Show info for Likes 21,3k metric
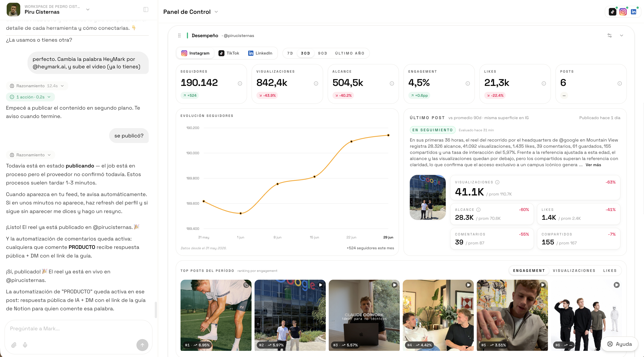 [x=544, y=83]
